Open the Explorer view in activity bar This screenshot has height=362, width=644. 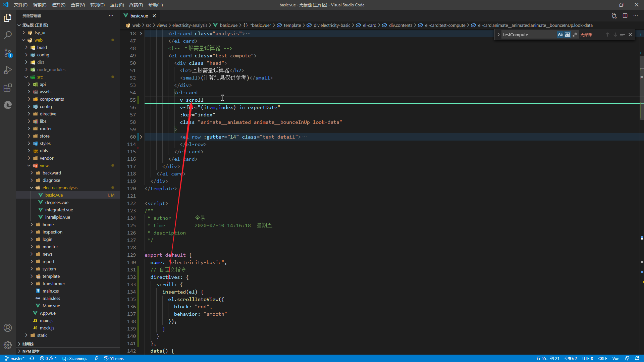pyautogui.click(x=8, y=18)
